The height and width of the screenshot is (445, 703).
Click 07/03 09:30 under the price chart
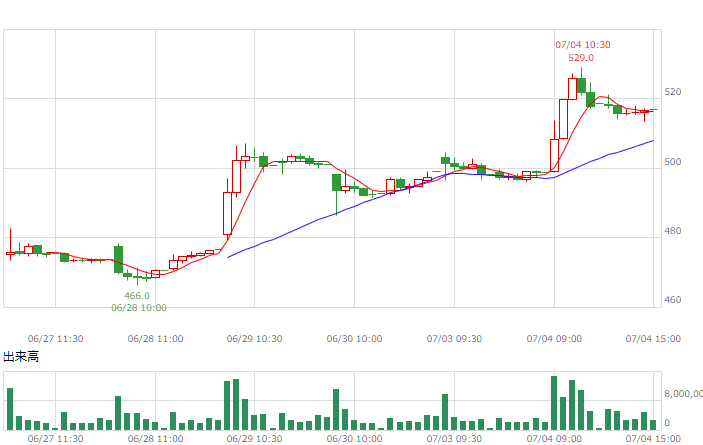pos(454,339)
